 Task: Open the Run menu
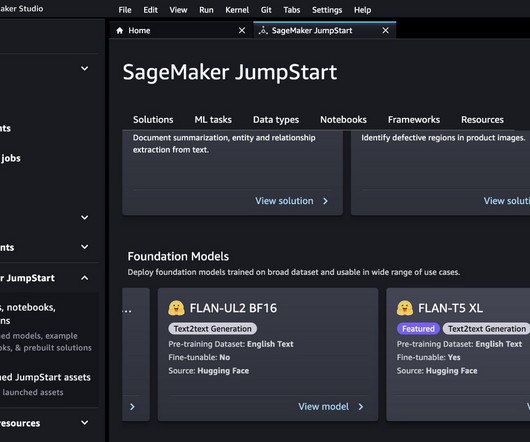coord(206,10)
